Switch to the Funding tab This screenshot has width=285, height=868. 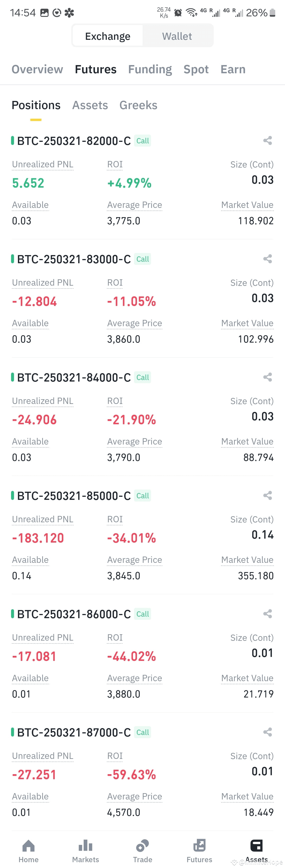pos(150,69)
